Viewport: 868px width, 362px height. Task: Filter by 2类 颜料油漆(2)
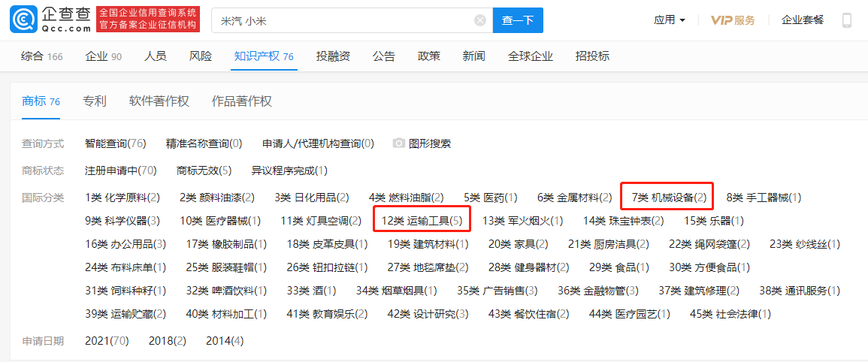coord(217,197)
